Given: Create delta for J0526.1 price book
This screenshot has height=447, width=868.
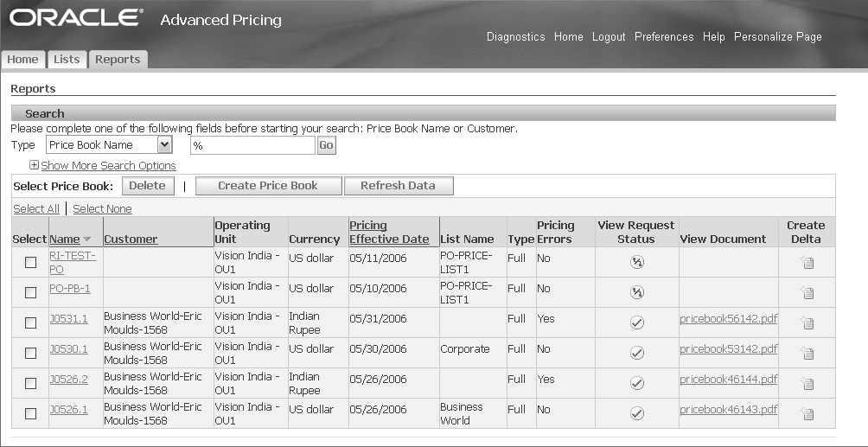Looking at the screenshot, I should 807,413.
